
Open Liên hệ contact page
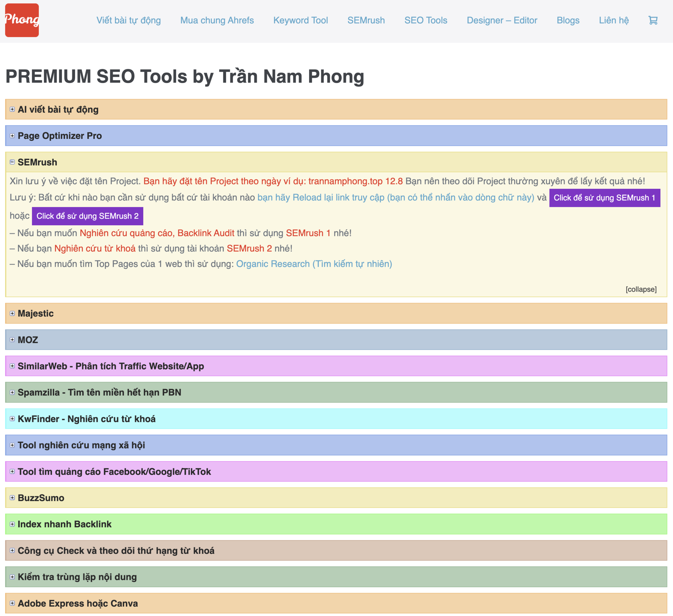614,20
